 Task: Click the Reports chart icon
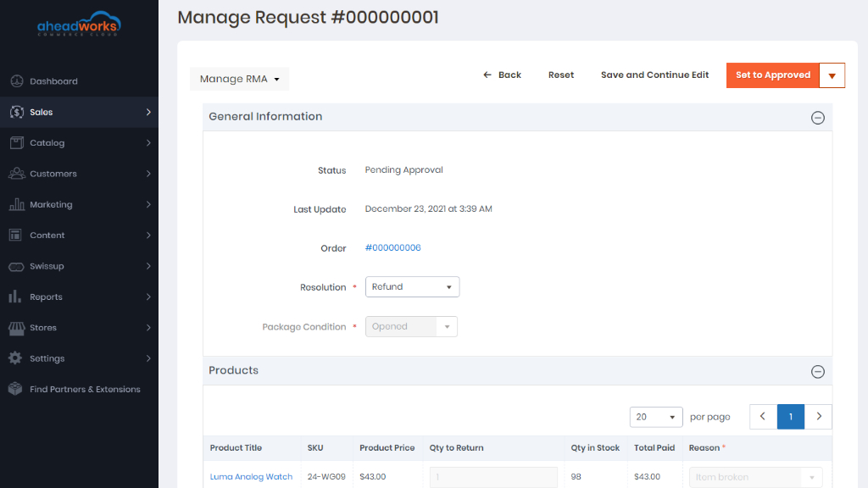15,297
